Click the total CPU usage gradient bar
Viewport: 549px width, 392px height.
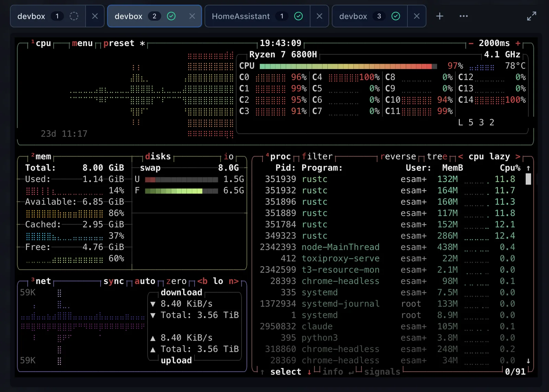[x=348, y=66]
